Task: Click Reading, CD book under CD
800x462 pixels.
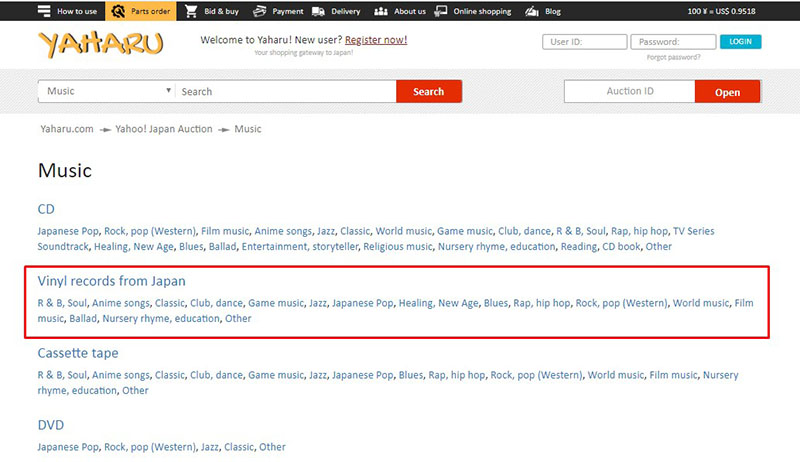Action: click(601, 246)
